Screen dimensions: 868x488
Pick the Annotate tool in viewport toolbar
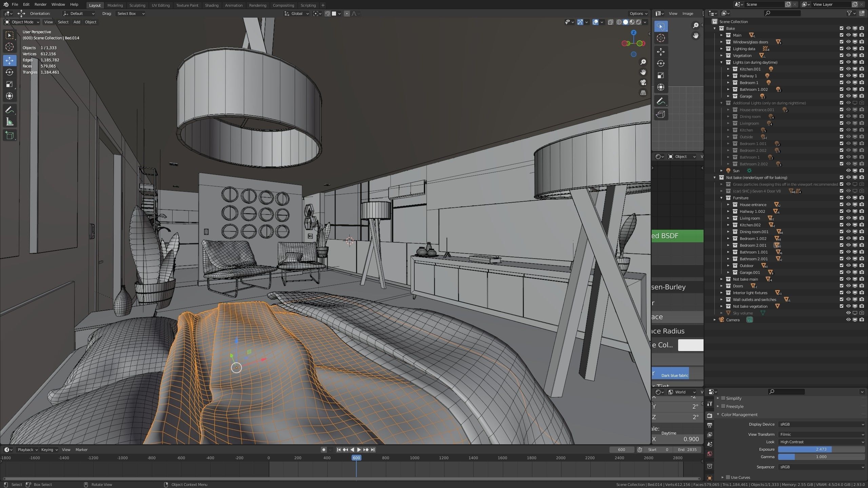9,110
